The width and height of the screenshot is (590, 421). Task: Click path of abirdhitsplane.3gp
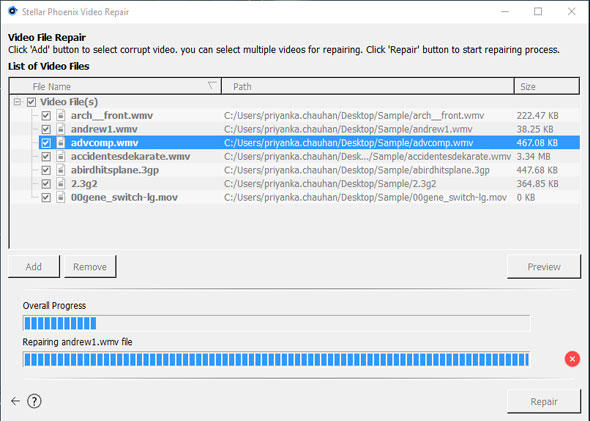[x=357, y=170]
